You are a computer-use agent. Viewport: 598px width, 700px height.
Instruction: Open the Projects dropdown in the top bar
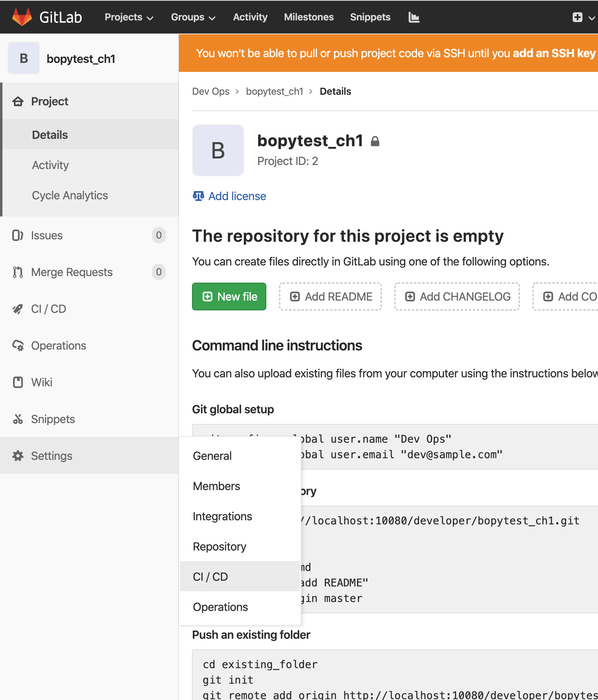coord(129,17)
